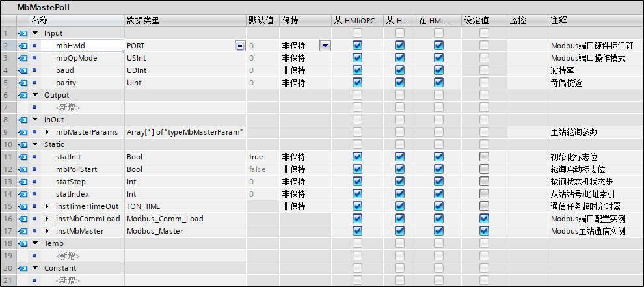Click tag icon in the baud row

[23, 70]
